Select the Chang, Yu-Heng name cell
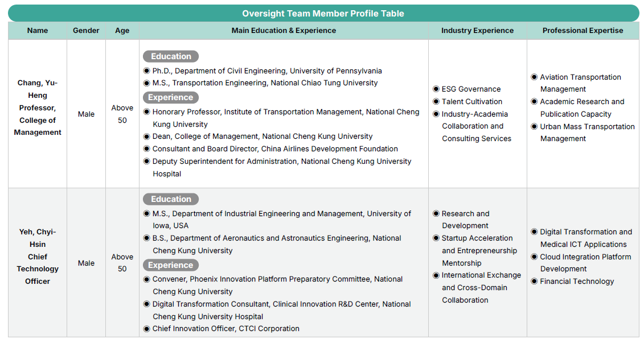644x343 pixels. 38,108
